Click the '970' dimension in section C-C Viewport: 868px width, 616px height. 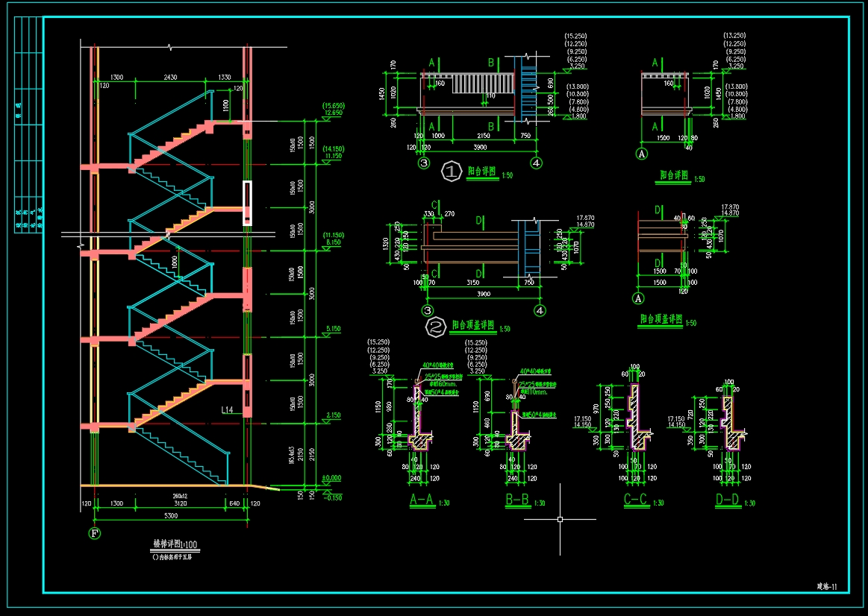click(596, 409)
